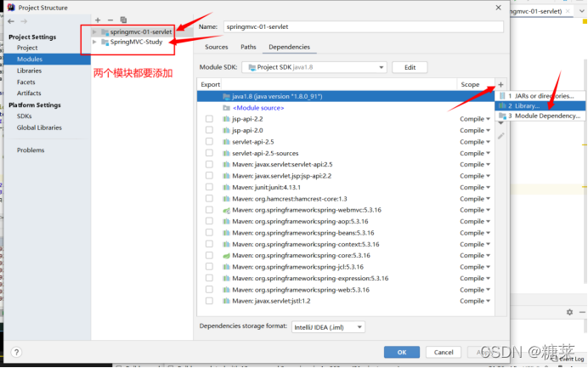Image resolution: width=588 pixels, height=368 pixels.
Task: Click the springmvc-01-servlet module folder icon
Action: 105,32
